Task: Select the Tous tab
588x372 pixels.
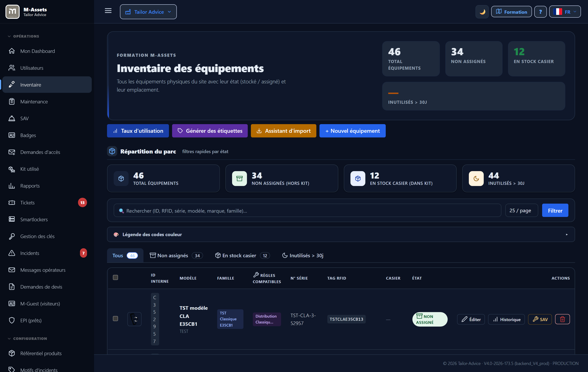Action: click(125, 255)
